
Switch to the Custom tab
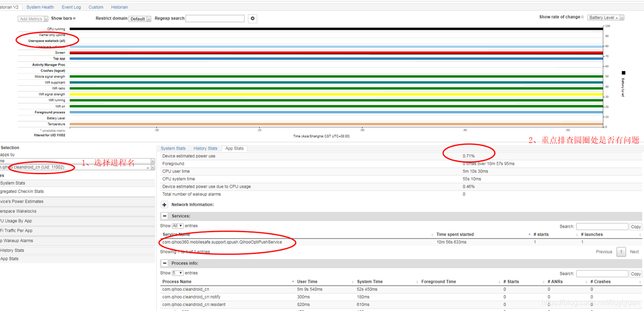click(96, 7)
